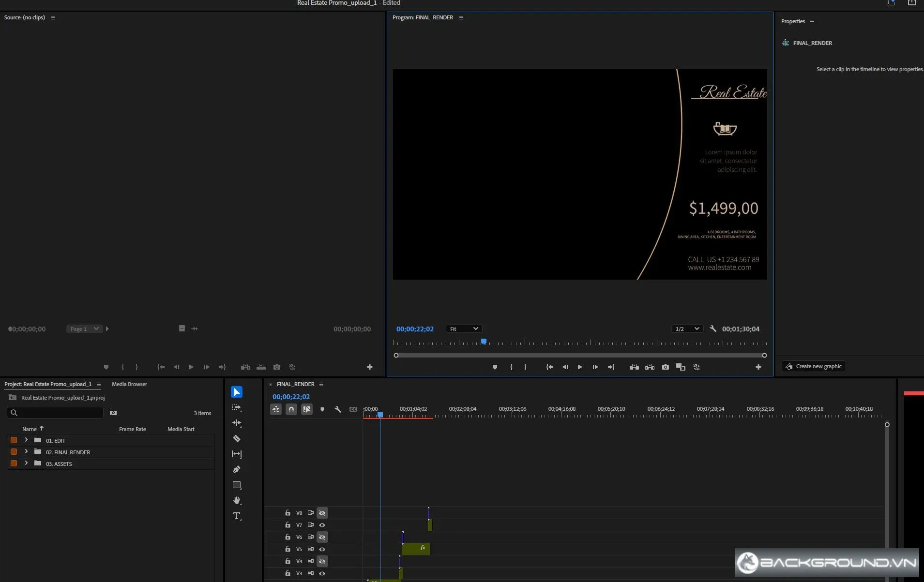Viewport: 924px width, 582px height.
Task: Select the Slip tool
Action: click(x=237, y=454)
